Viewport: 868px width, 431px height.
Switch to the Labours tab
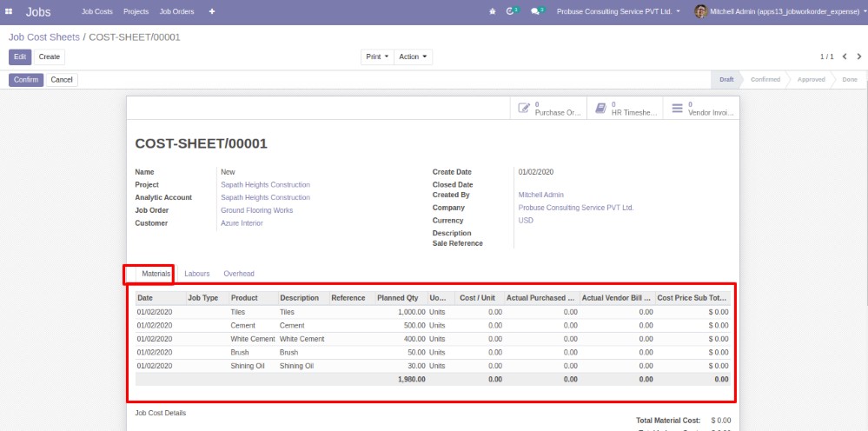(x=197, y=274)
